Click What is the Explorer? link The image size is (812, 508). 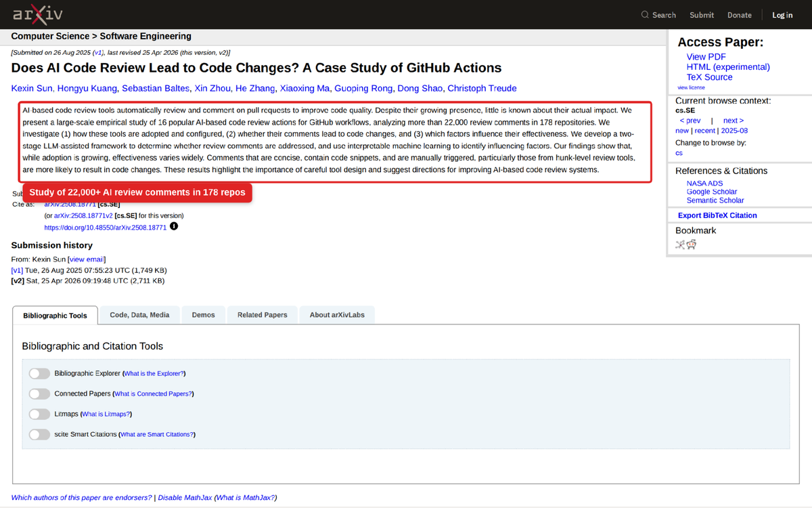tap(154, 374)
